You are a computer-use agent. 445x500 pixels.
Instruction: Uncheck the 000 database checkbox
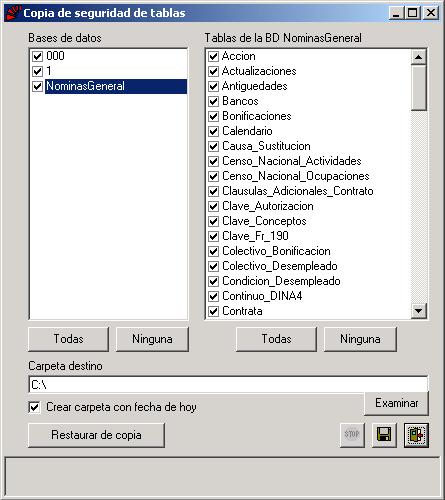click(38, 56)
